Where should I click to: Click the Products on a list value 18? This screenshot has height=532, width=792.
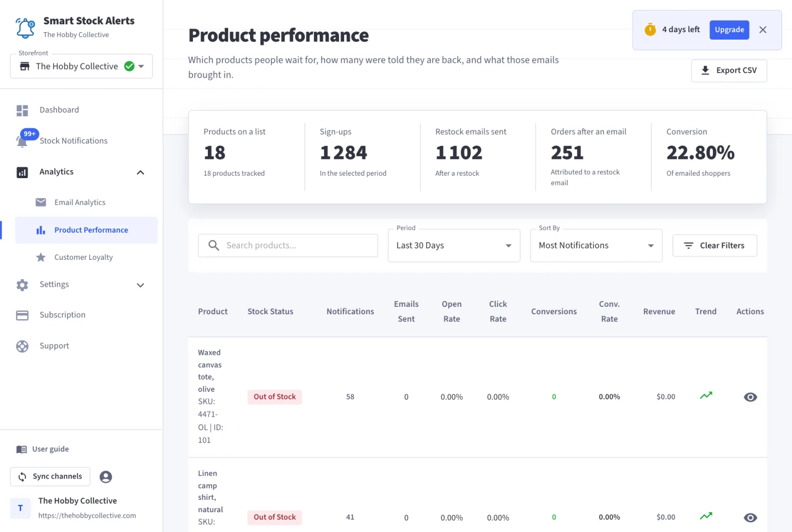click(x=214, y=153)
